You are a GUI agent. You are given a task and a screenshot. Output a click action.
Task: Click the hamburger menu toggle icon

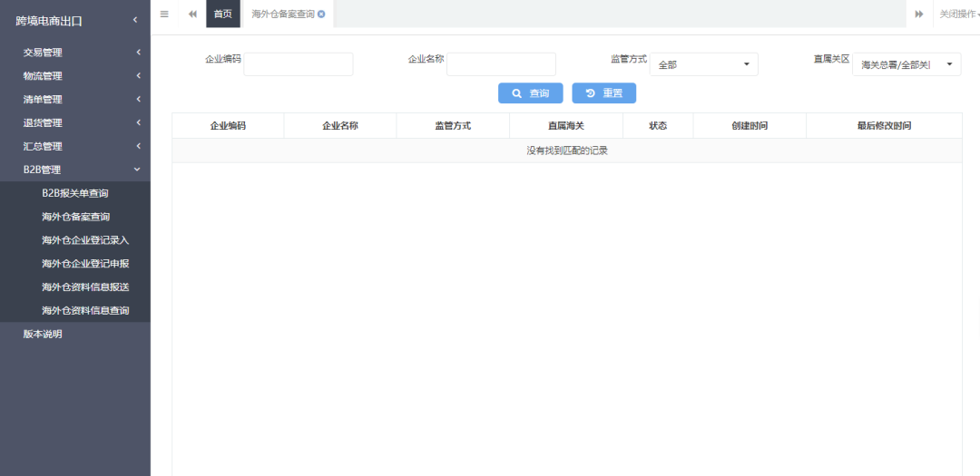[164, 14]
